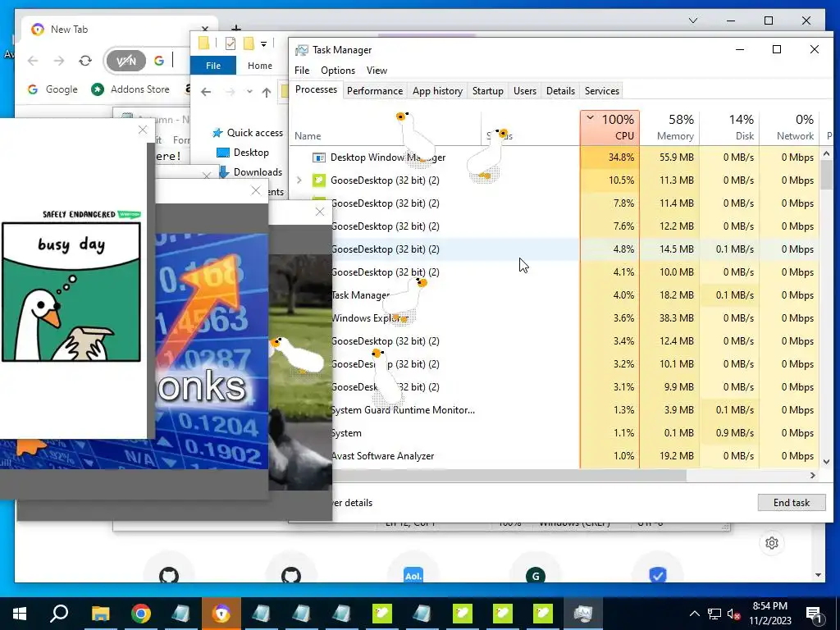
Task: Sort processes by Name column header
Action: click(386, 127)
